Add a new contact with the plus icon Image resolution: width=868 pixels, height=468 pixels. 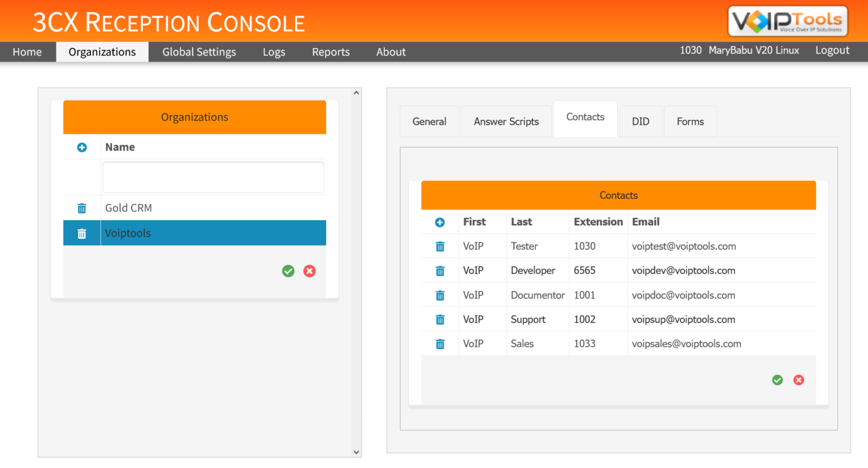coord(440,222)
